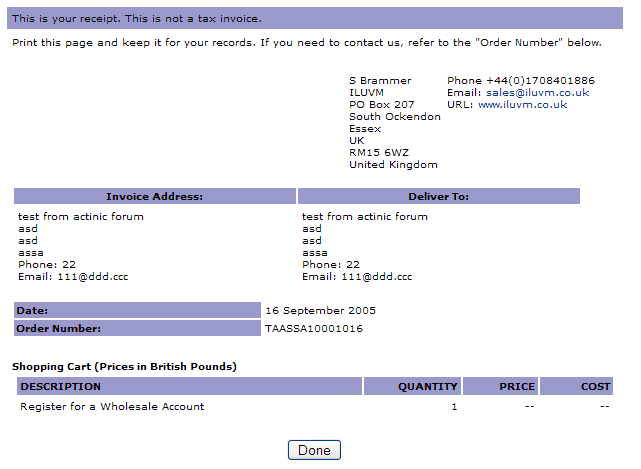Click the Order Number label cell
Screen dimensions: 641x469
(136, 328)
